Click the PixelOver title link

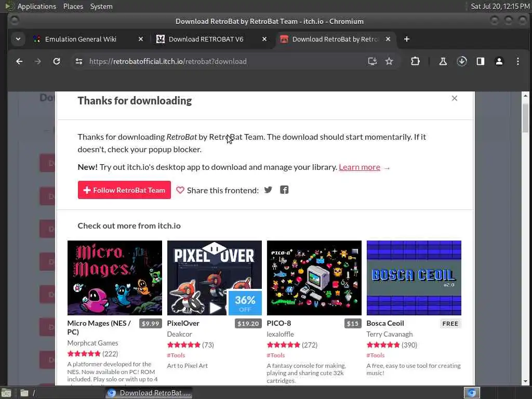click(x=183, y=323)
